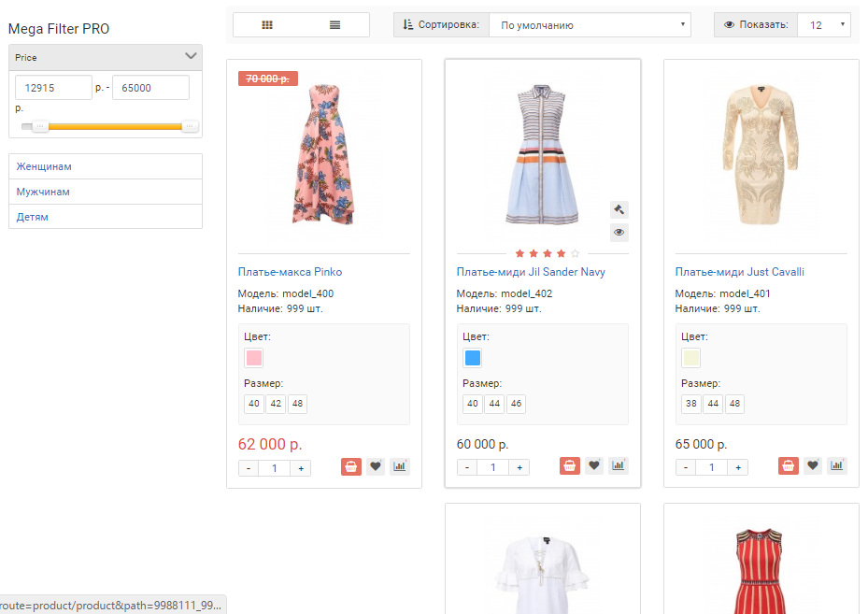Choose size 40 for Pinko dress

[x=253, y=404]
